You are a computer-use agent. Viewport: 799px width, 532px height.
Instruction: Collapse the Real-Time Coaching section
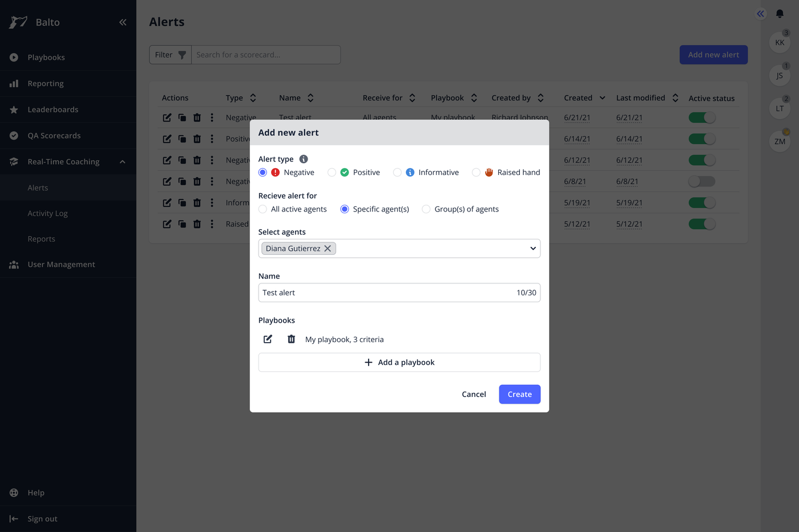coord(122,161)
